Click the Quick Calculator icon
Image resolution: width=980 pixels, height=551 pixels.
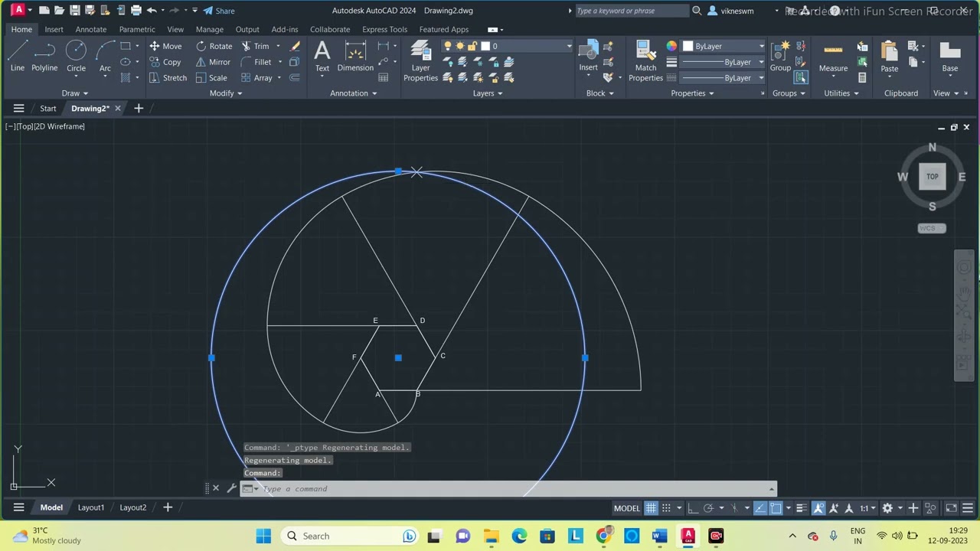coord(862,77)
